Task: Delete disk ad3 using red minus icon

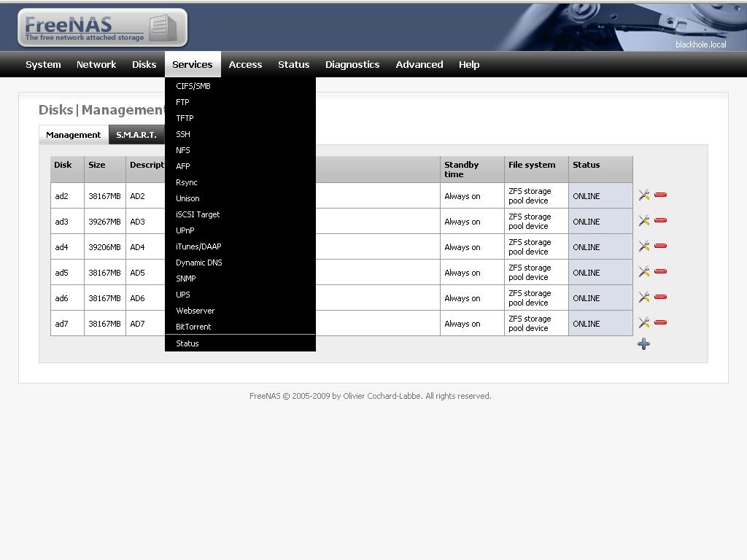Action: [661, 221]
